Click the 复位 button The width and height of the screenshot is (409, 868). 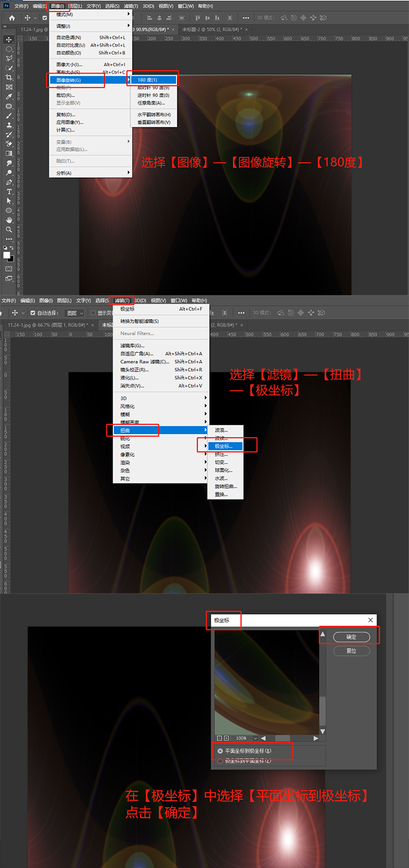[351, 651]
